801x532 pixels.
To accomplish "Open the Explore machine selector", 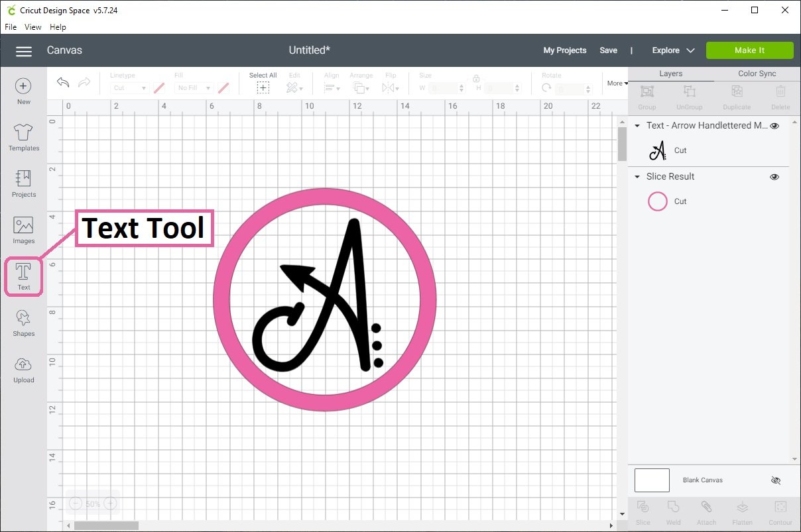I will [x=673, y=50].
